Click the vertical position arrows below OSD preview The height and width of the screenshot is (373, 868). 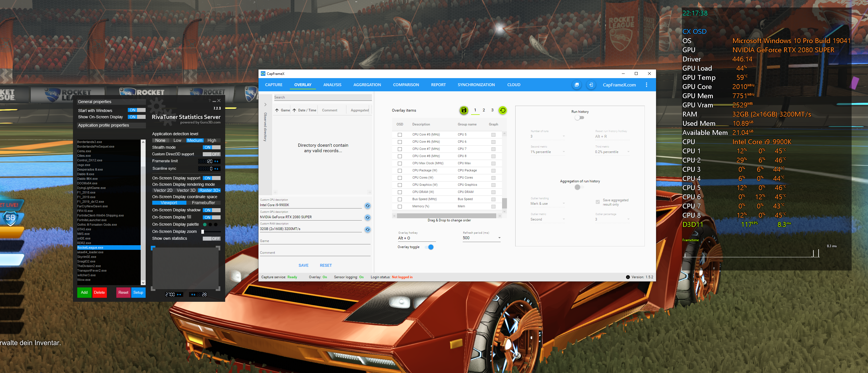point(193,295)
